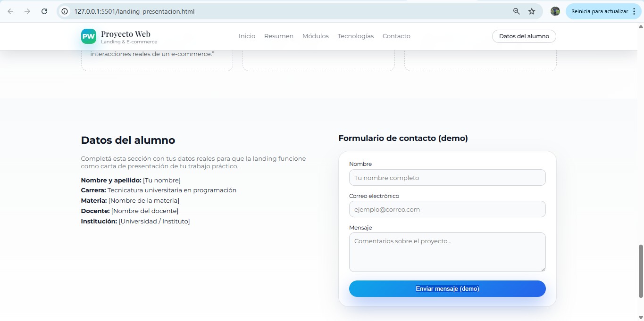Select Inicio in the navigation bar
The width and height of the screenshot is (644, 321).
click(x=247, y=36)
